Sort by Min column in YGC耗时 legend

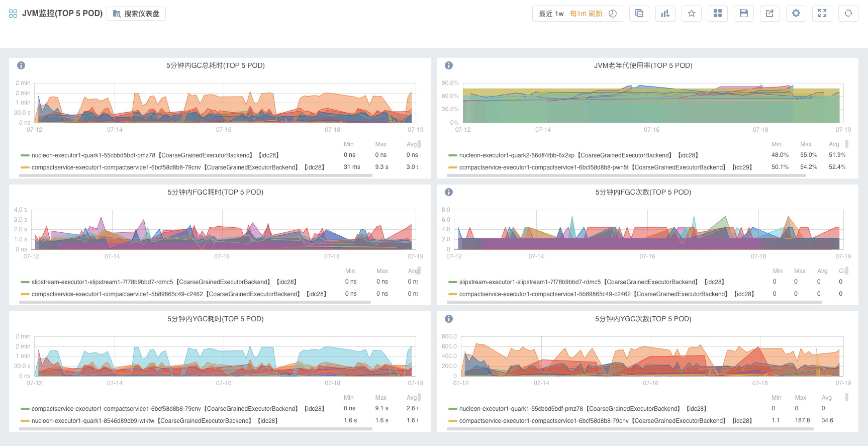click(349, 398)
